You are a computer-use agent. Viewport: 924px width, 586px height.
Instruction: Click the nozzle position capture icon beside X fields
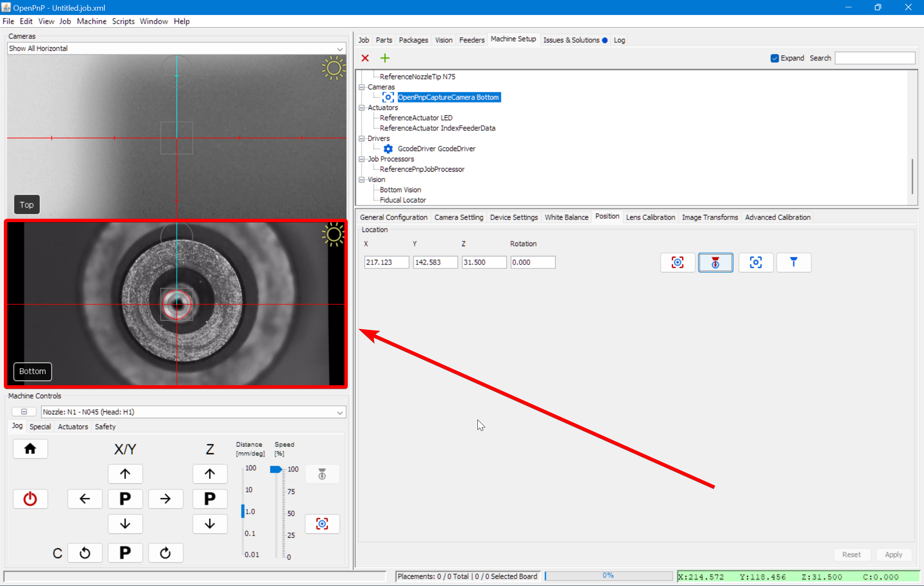(716, 262)
